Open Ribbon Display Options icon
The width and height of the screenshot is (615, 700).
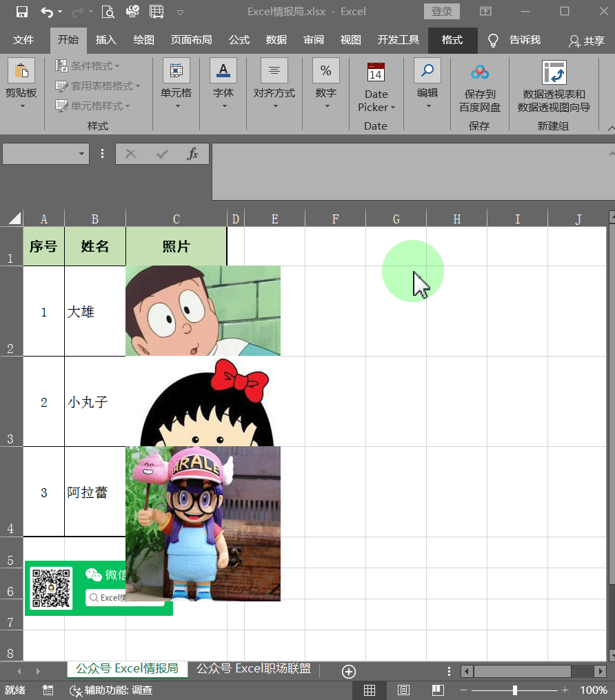pyautogui.click(x=485, y=12)
